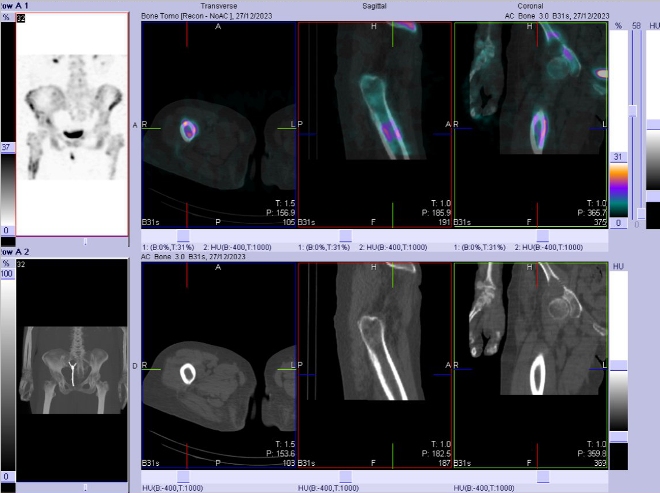Click the rotation slider below CT MIP
This screenshot has width=660, height=493.
click(85, 487)
